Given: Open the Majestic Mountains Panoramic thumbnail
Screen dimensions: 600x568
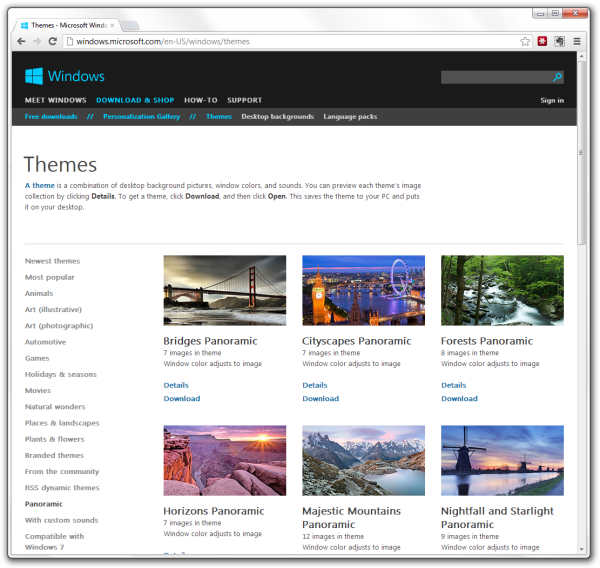Looking at the screenshot, I should click(364, 460).
